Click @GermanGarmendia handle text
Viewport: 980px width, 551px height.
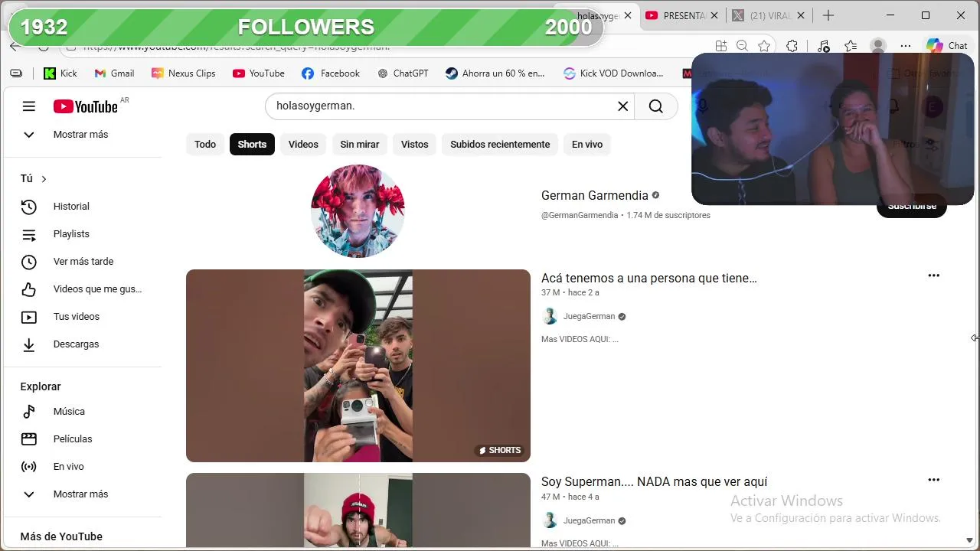pyautogui.click(x=580, y=216)
